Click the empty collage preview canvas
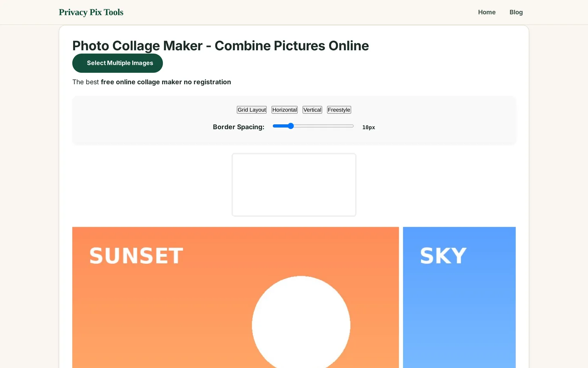Viewport: 588px width, 368px height. (294, 185)
